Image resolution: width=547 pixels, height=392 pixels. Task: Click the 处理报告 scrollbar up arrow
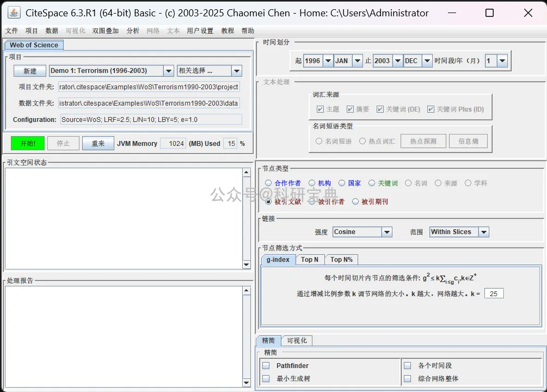coord(247,291)
